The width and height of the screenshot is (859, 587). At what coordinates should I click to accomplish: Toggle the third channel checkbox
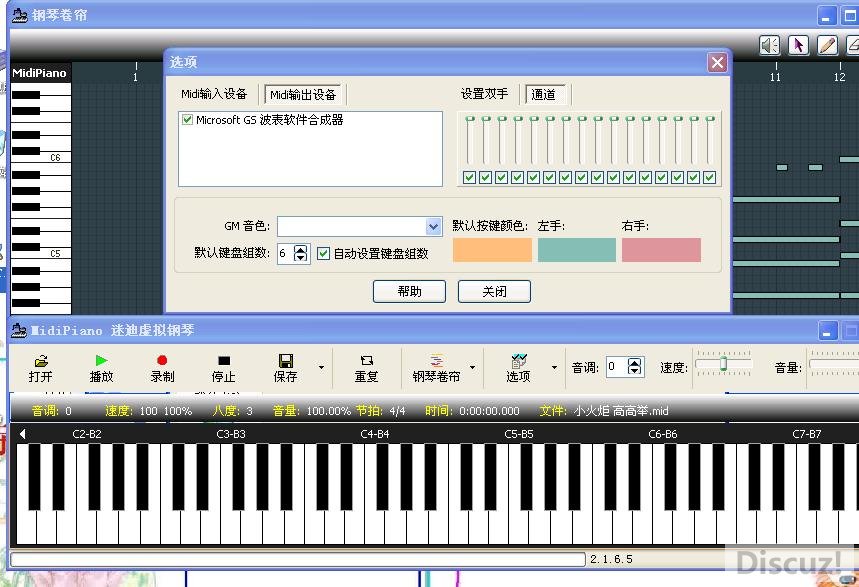(x=501, y=177)
